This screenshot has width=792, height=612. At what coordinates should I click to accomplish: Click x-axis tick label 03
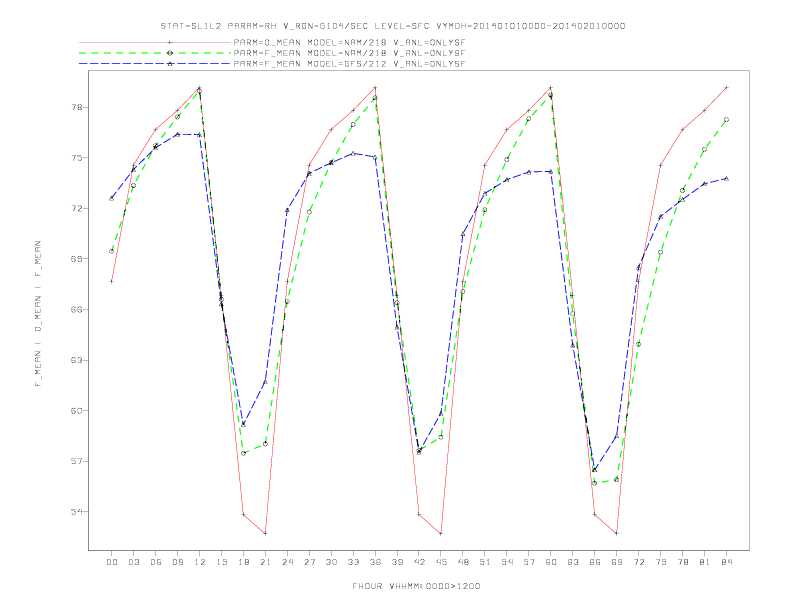coord(133,562)
